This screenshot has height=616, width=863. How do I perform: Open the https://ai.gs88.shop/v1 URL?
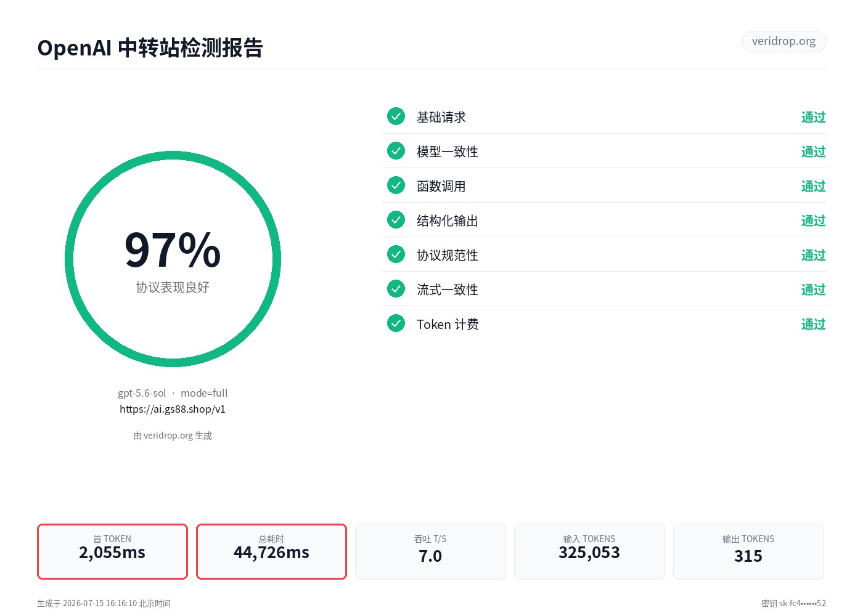[173, 409]
